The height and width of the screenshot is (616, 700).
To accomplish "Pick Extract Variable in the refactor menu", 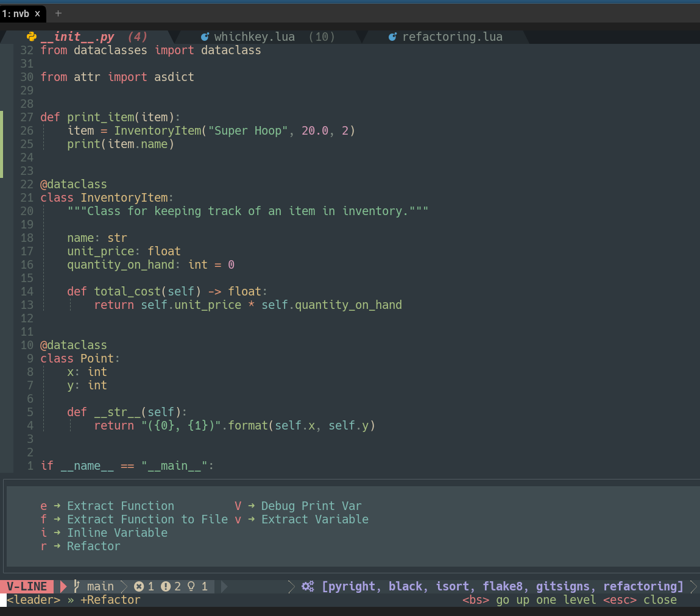I will point(314,519).
